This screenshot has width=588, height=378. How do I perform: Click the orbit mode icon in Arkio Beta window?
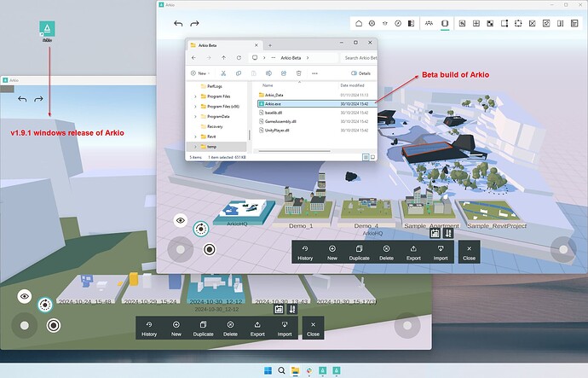[x=201, y=229]
